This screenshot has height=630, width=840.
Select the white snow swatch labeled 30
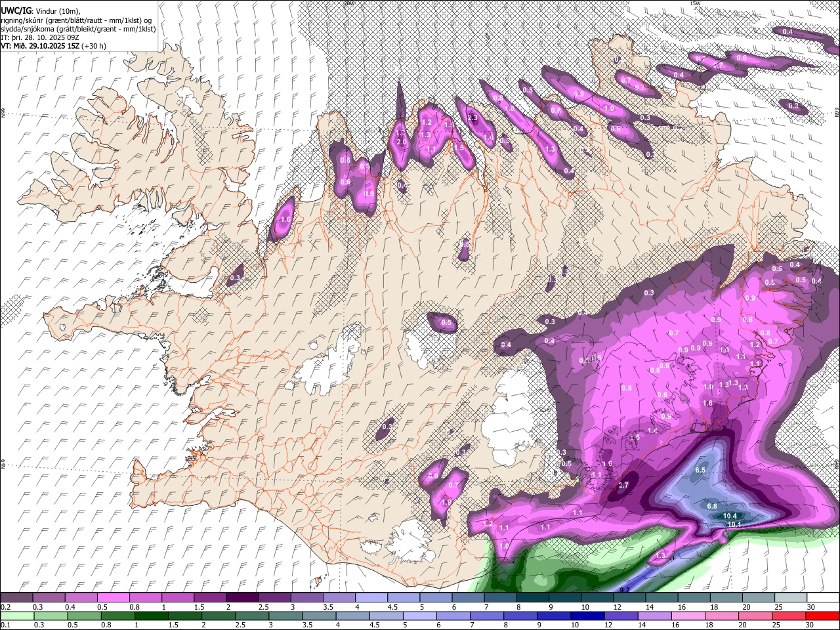tap(822, 598)
